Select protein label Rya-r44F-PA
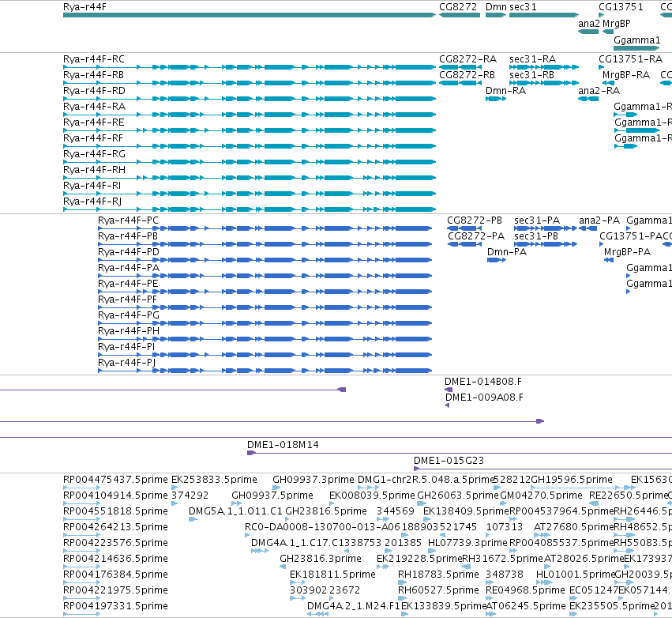This screenshot has width=672, height=618. coord(129,268)
